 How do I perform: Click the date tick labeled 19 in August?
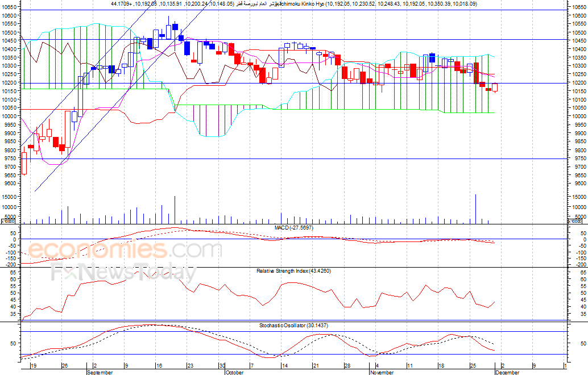point(34,365)
